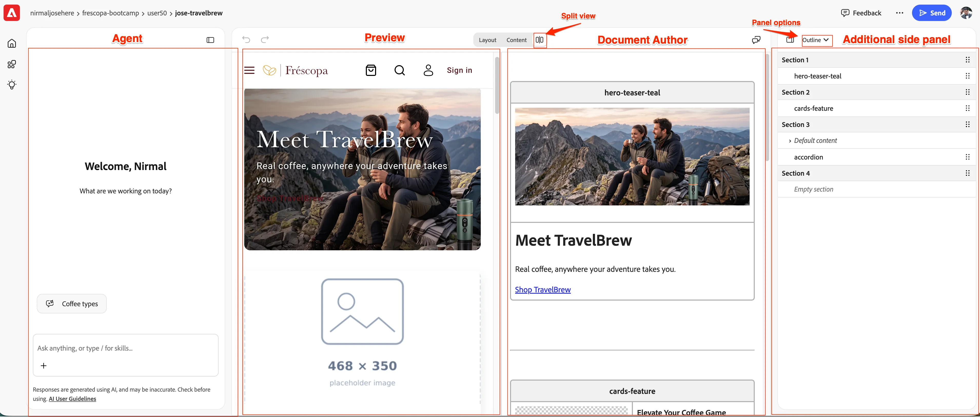The image size is (980, 417).
Task: Click the user50 breadcrumb
Action: click(x=157, y=13)
